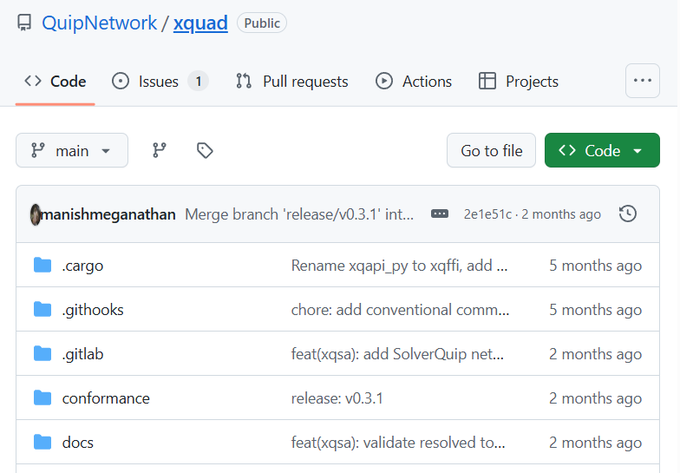Open the validate resolved to... commit
This screenshot has width=680, height=473.
pyautogui.click(x=398, y=442)
